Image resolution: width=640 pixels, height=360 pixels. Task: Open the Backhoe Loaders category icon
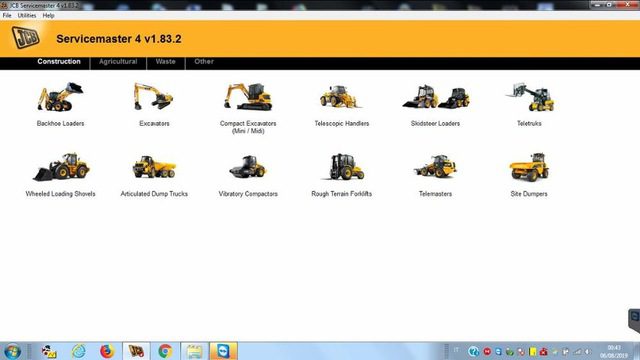pos(60,97)
